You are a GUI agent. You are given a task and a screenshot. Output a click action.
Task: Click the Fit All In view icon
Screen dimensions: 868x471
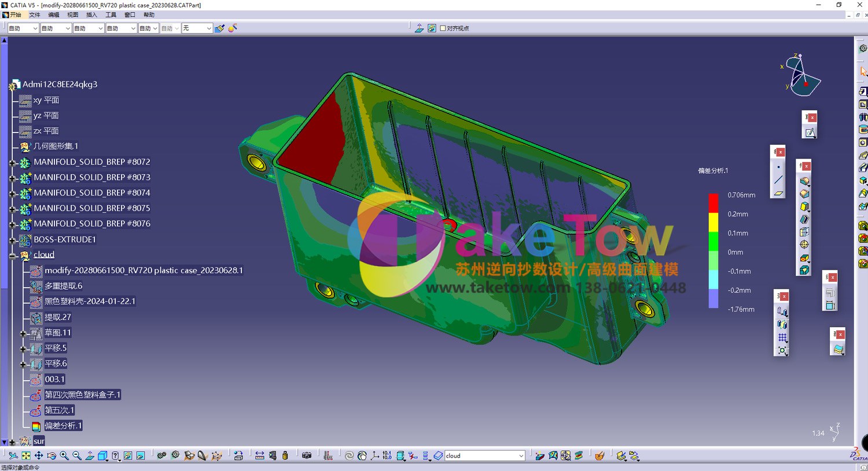26,456
